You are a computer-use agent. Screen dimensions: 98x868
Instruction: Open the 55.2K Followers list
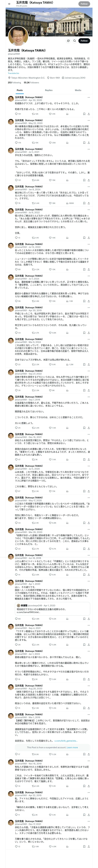tap(31, 83)
